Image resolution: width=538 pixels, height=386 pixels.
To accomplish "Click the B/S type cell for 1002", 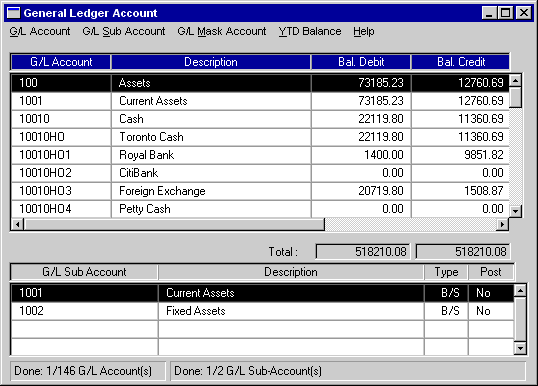I will tap(446, 311).
